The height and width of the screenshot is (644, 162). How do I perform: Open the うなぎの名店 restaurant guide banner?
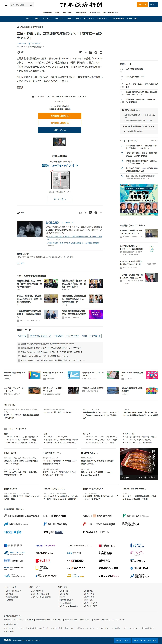[139, 464]
